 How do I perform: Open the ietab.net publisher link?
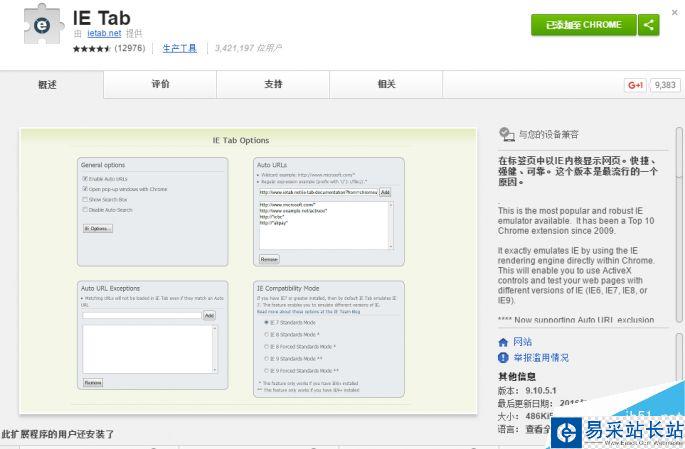pyautogui.click(x=104, y=33)
